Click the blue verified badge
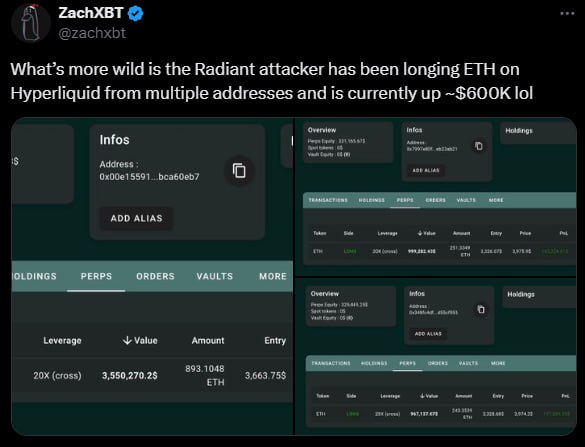Image resolution: width=585 pixels, height=447 pixels. click(135, 14)
